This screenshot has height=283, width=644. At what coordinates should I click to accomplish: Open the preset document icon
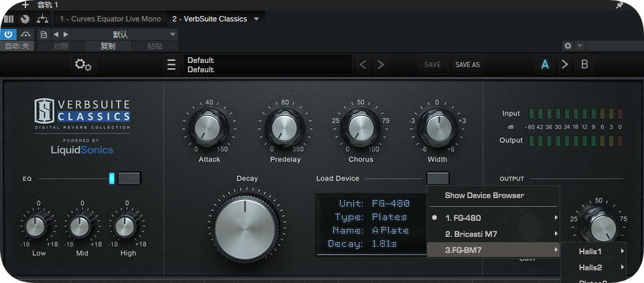pyautogui.click(x=44, y=35)
